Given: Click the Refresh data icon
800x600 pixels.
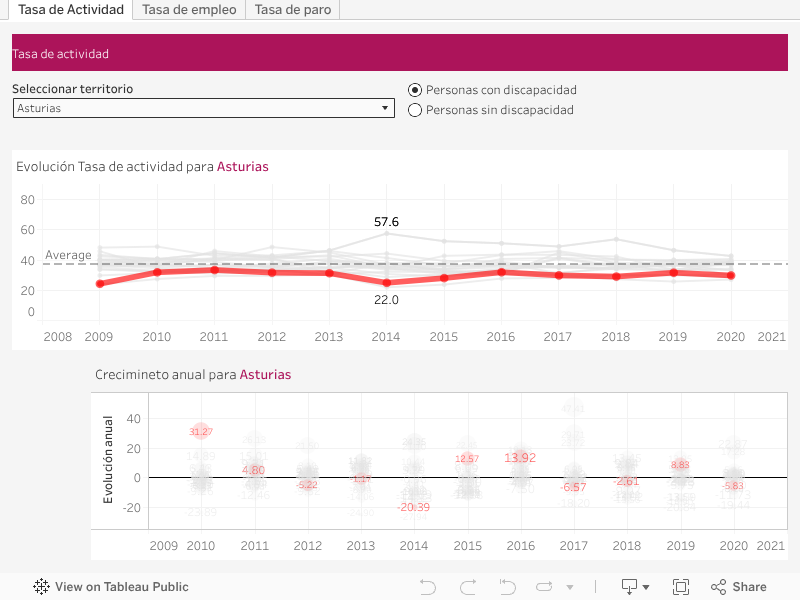Looking at the screenshot, I should [544, 587].
